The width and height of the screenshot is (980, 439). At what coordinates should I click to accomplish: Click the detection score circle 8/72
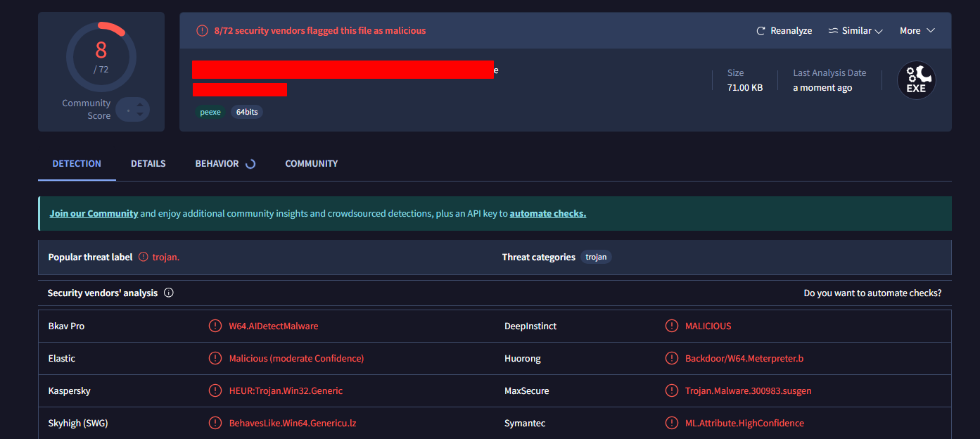coord(101,57)
